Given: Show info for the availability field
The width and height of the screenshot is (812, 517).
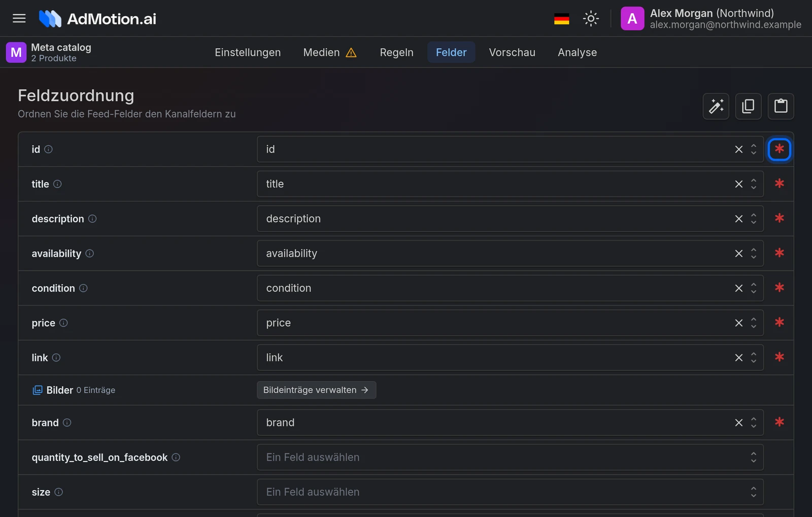Looking at the screenshot, I should coord(89,253).
